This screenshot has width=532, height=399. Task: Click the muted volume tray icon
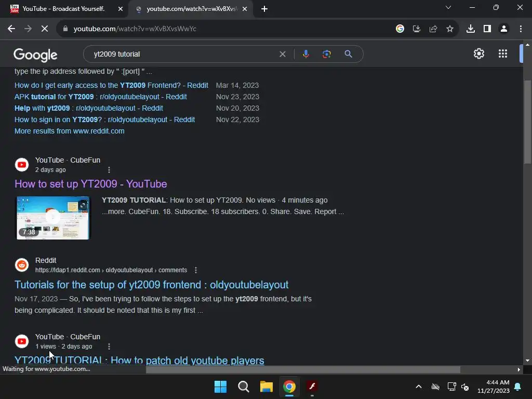coord(465,387)
